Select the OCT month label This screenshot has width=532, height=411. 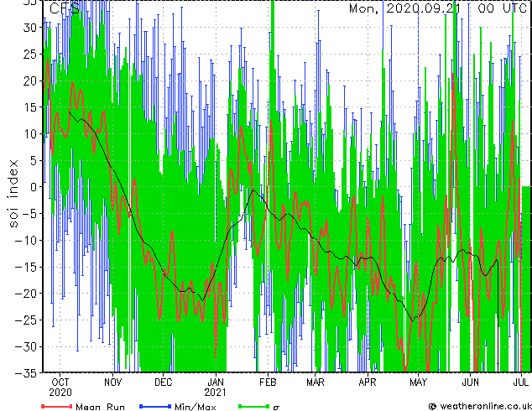pos(60,382)
